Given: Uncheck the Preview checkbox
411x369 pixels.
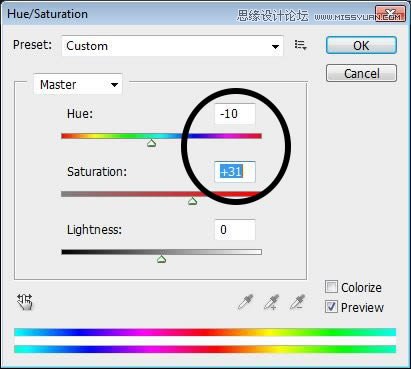Looking at the screenshot, I should (x=331, y=307).
